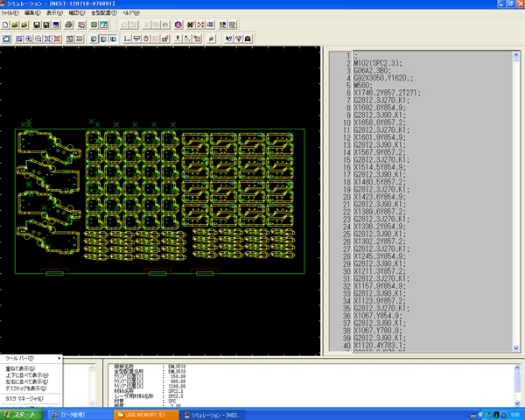Screen dimensions: 525x420
Task: Click the context help arrow-question icon
Action: (228, 38)
